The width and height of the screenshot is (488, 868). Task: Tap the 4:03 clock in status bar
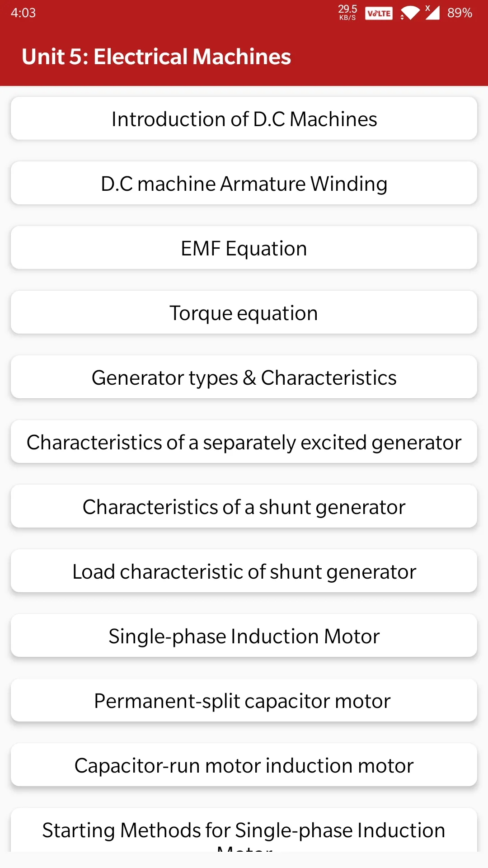pyautogui.click(x=23, y=13)
